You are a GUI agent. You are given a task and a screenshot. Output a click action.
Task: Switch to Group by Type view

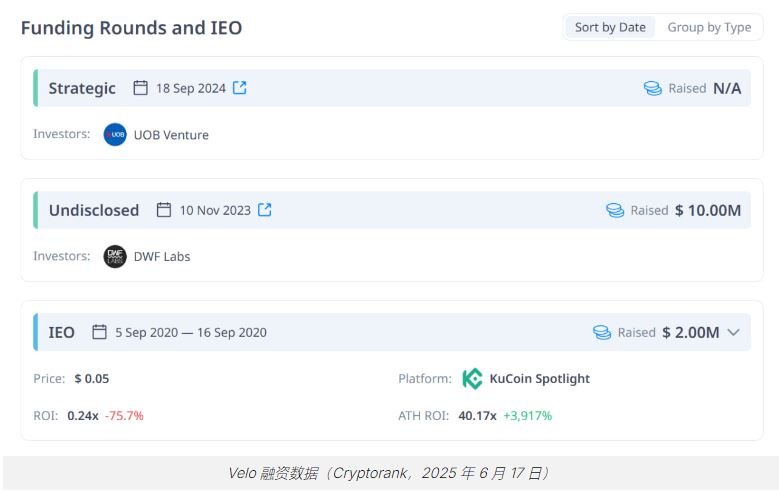709,27
